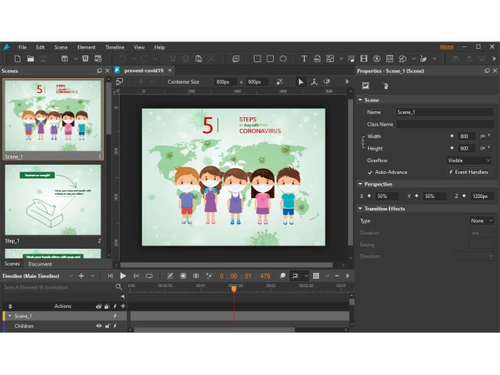The image size is (500, 375).
Task: Open the Edit menu
Action: [40, 47]
